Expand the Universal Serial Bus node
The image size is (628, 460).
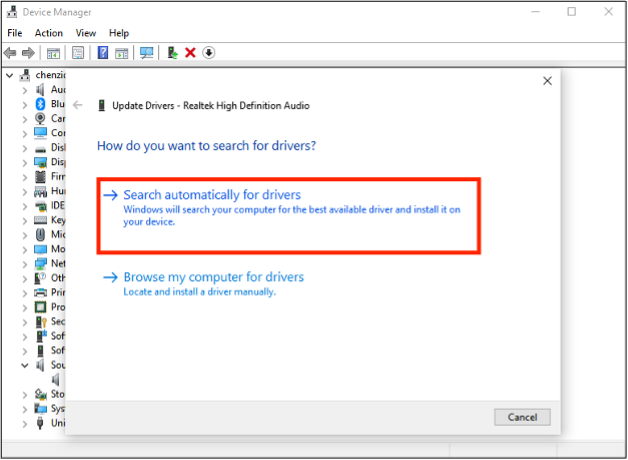pos(25,424)
